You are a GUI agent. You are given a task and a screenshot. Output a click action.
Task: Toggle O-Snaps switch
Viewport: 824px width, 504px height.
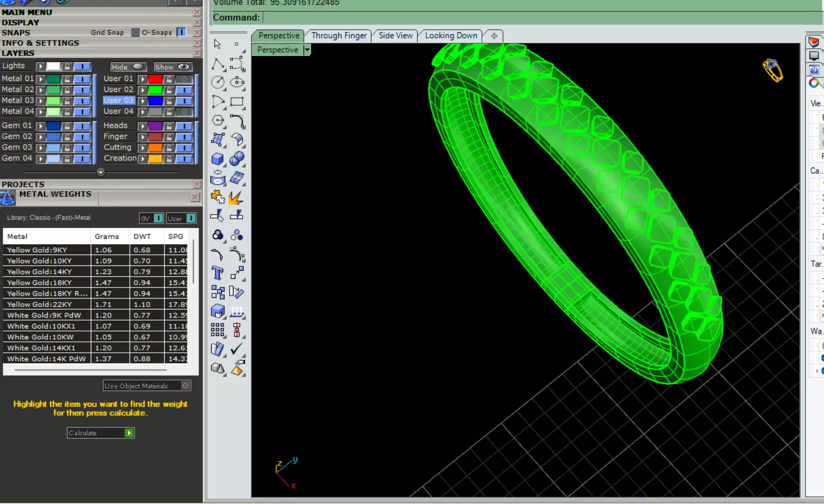tap(182, 33)
